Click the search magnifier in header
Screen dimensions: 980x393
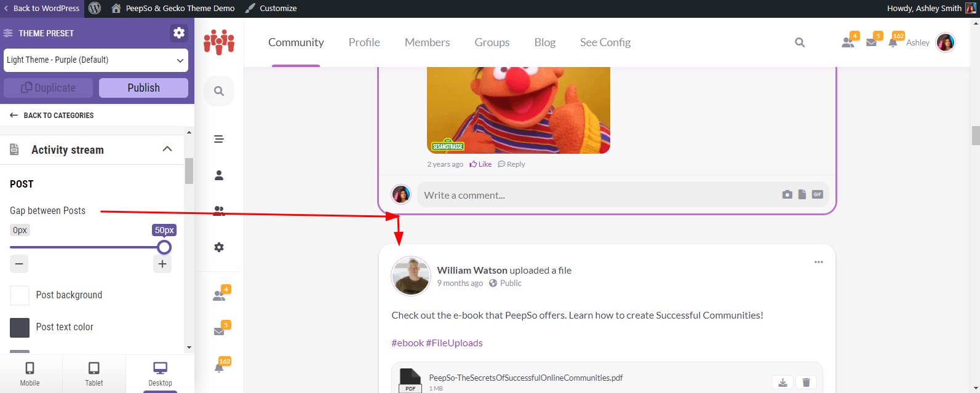click(800, 42)
